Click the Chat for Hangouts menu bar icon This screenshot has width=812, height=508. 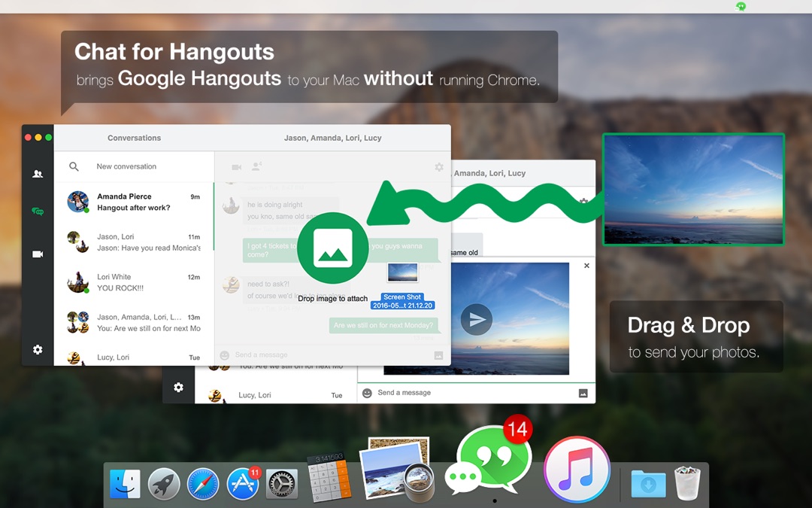coord(741,7)
